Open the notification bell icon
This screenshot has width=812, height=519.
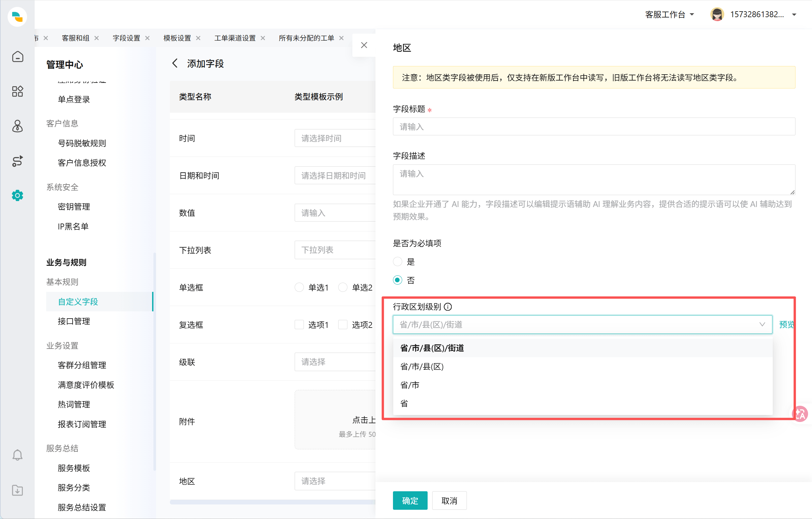[x=17, y=455]
